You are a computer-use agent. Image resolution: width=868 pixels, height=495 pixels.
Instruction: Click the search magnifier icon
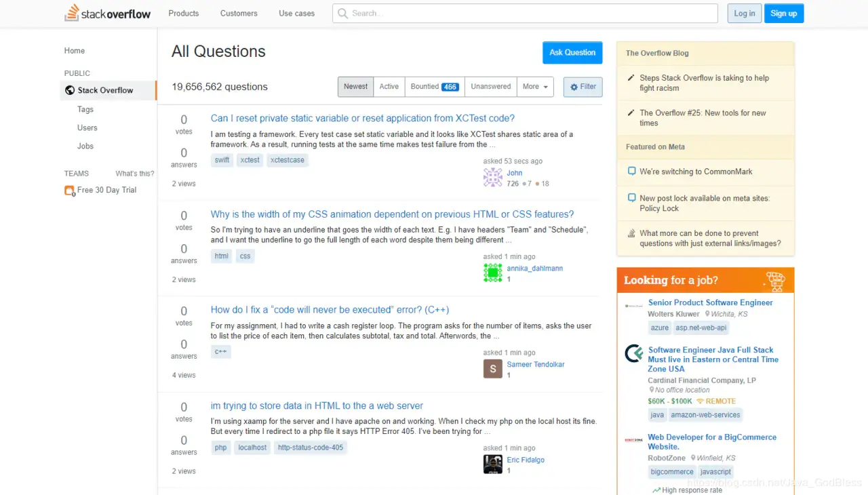click(x=343, y=14)
